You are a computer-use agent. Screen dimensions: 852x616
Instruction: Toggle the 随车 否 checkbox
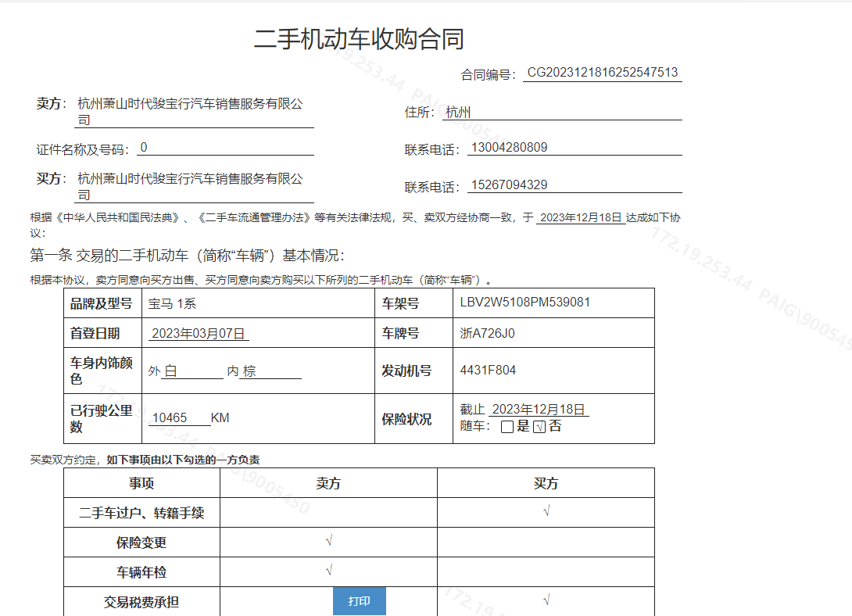coord(539,426)
